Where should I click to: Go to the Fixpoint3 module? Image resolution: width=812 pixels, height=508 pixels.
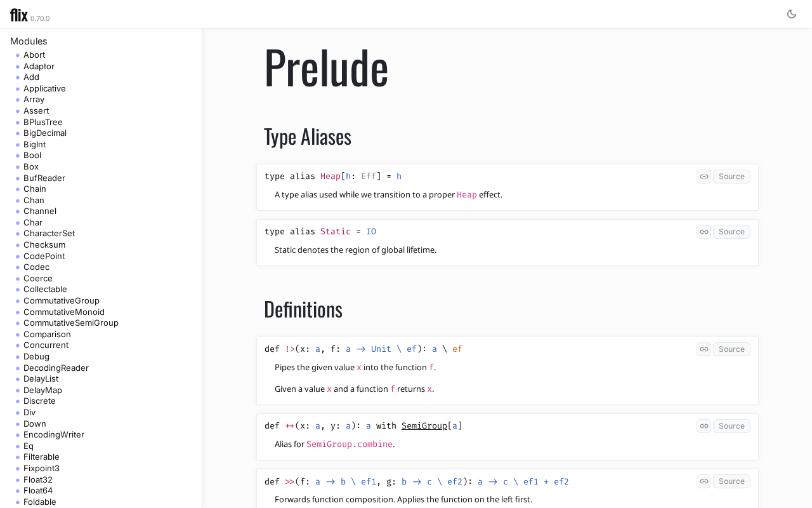coord(41,468)
